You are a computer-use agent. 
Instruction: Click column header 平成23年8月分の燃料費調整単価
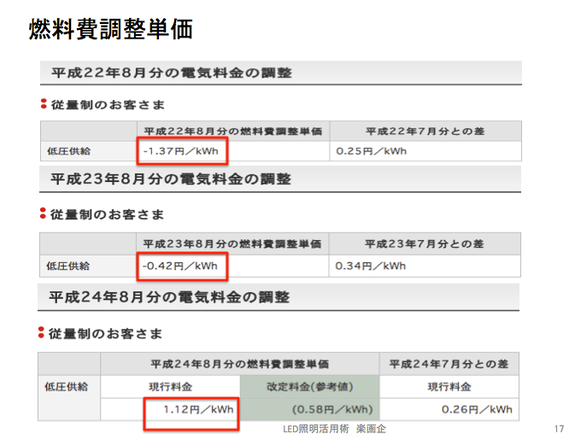click(232, 244)
